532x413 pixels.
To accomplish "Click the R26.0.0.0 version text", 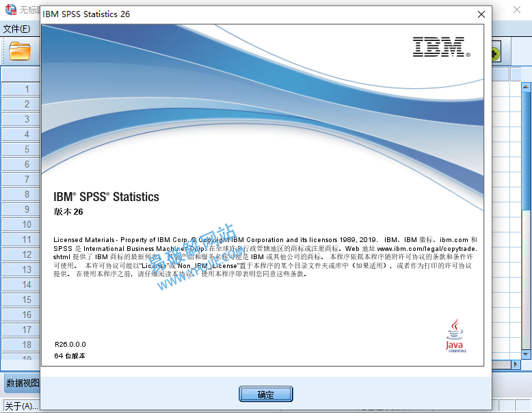I will point(70,344).
